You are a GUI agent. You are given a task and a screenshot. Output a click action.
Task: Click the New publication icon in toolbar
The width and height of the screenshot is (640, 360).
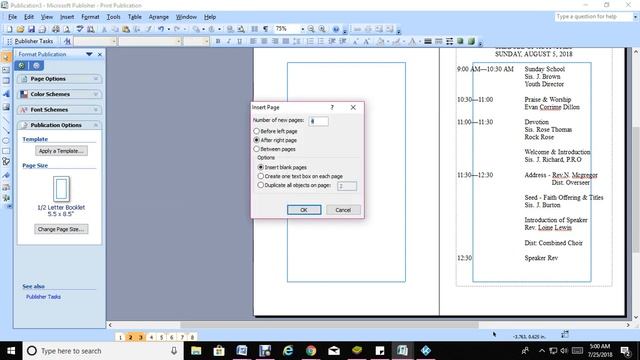(x=9, y=29)
